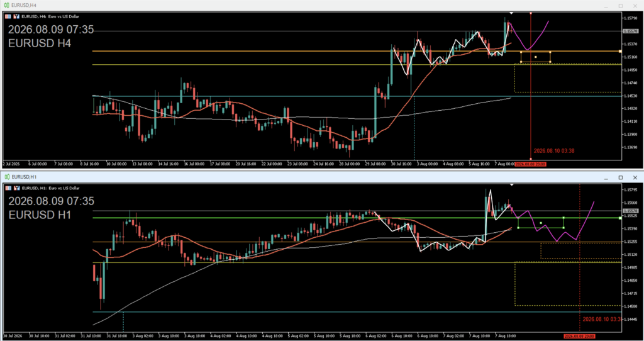Click bottom-right corner handle of orange rectangle, H4
This screenshot has height=341, width=644.
click(550, 62)
